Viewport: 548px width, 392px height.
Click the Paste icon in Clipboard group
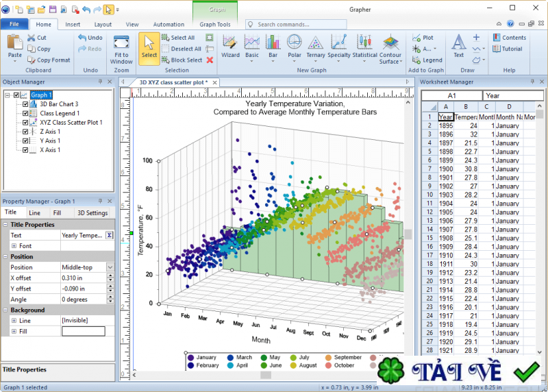15,42
